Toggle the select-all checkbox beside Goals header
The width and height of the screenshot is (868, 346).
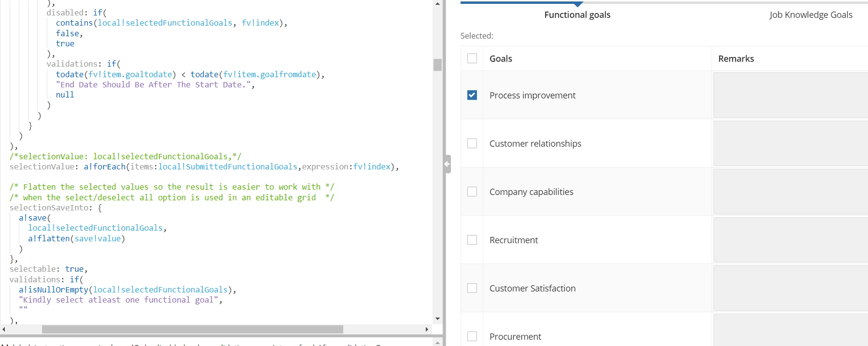coord(472,58)
